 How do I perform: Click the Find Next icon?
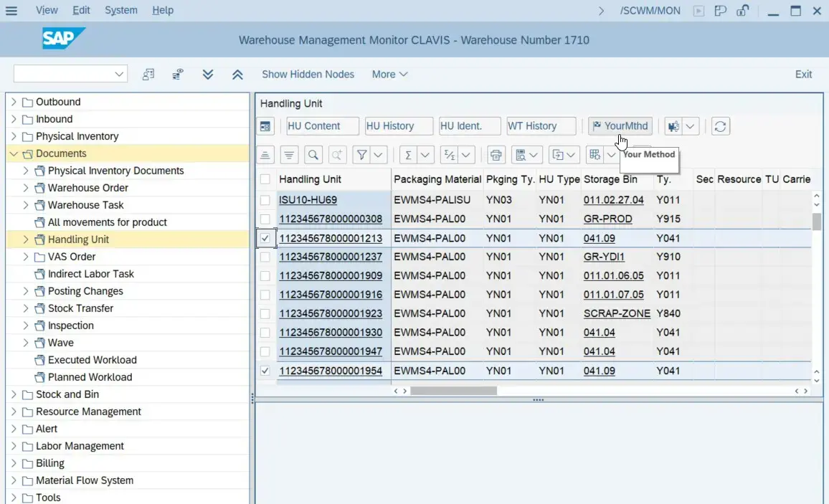tap(337, 155)
